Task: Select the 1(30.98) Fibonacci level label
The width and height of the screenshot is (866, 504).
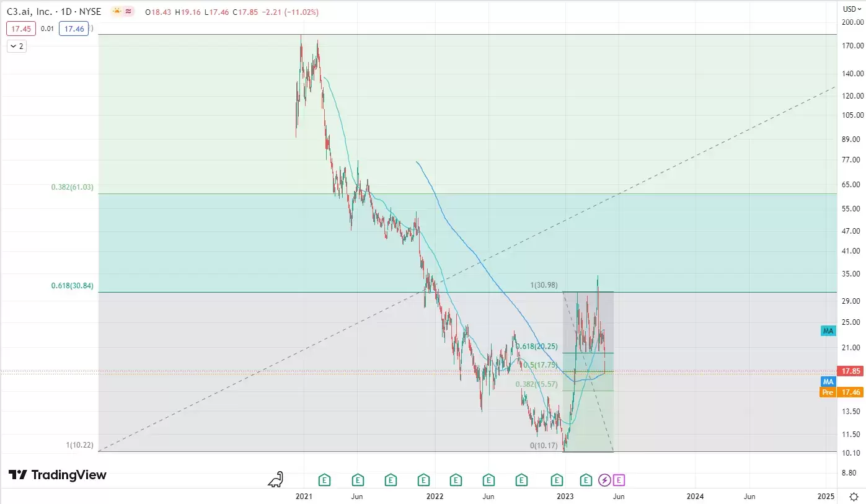Action: [x=544, y=285]
